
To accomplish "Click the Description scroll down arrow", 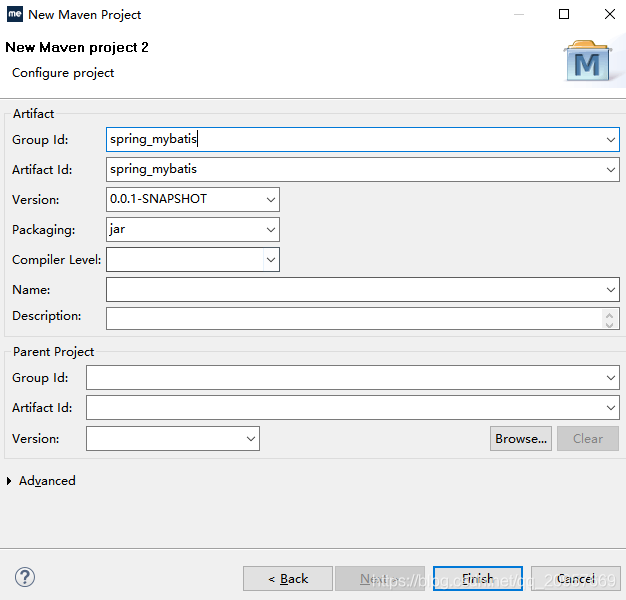I will click(609, 325).
